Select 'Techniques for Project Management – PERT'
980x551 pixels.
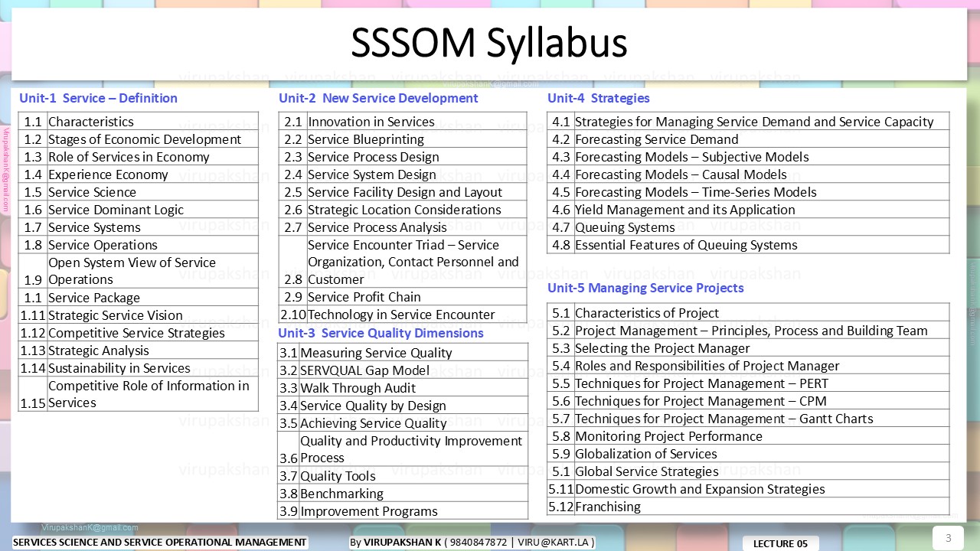coord(762,383)
